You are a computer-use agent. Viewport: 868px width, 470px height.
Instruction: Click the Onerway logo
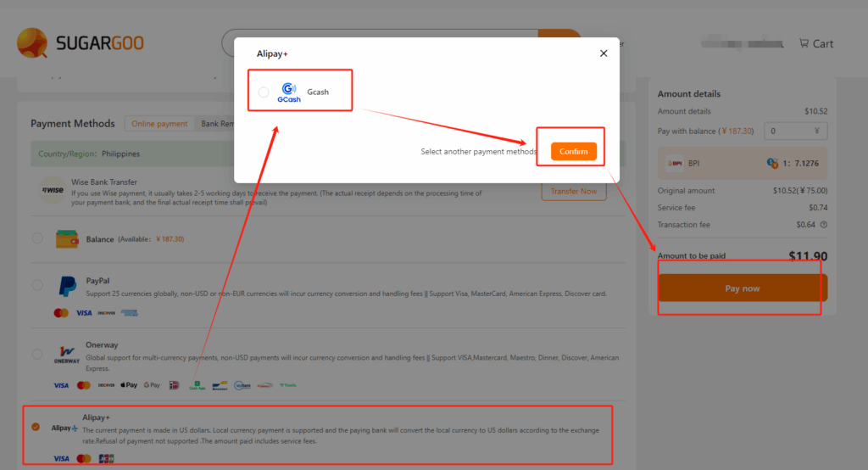point(66,355)
